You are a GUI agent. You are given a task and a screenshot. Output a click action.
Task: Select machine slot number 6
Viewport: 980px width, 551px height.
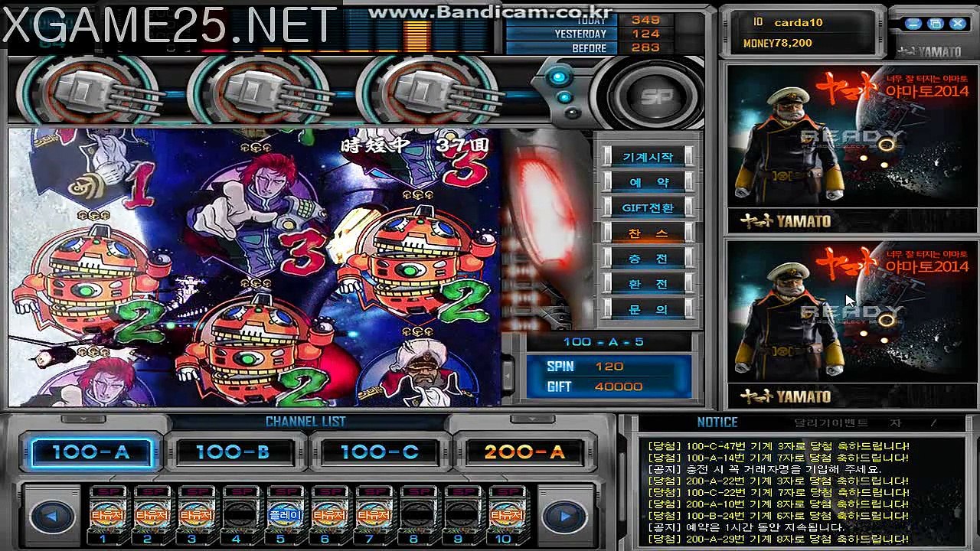pos(329,514)
